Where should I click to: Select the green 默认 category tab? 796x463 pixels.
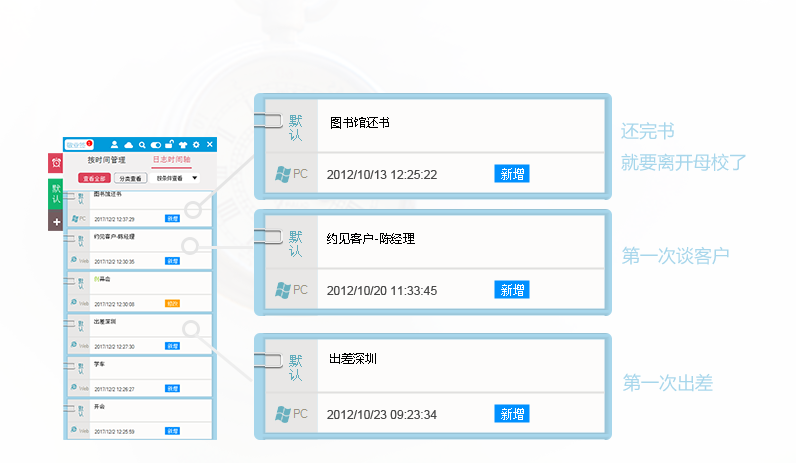(56, 194)
